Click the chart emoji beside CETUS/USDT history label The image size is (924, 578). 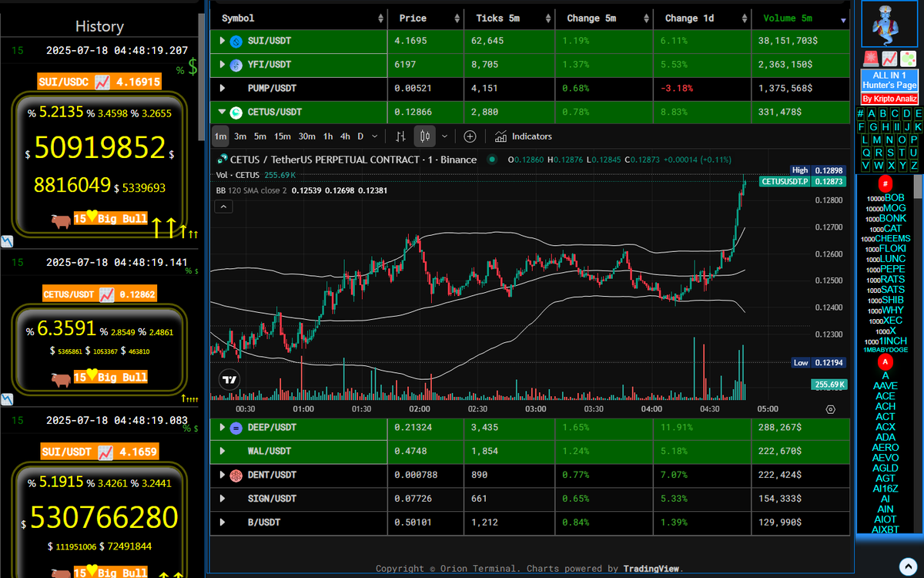coord(106,294)
